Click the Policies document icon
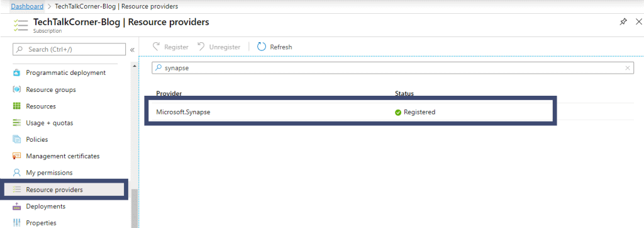This screenshot has height=228, width=644. 16,140
